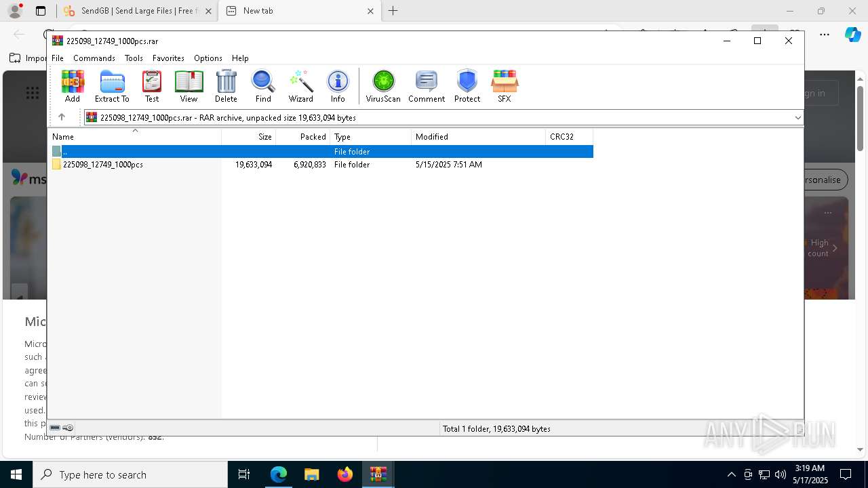Screen dimensions: 868x488
Task: Sort by the Modified column header
Action: (x=479, y=137)
